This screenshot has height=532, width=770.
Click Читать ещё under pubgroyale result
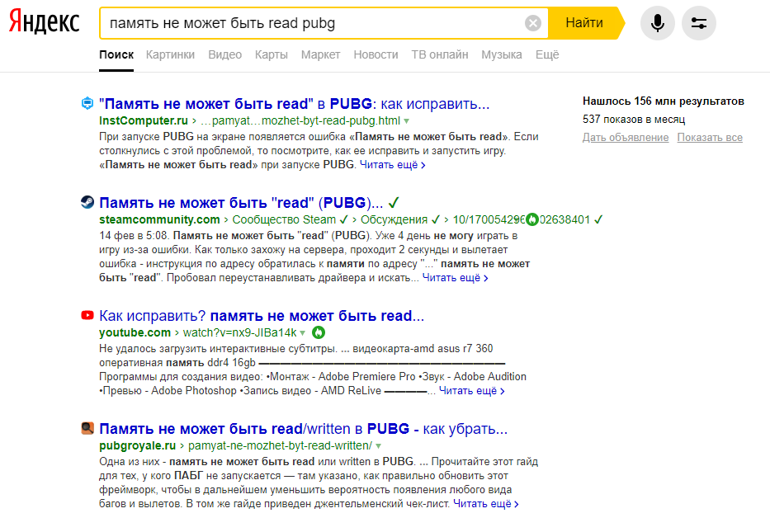[x=485, y=503]
